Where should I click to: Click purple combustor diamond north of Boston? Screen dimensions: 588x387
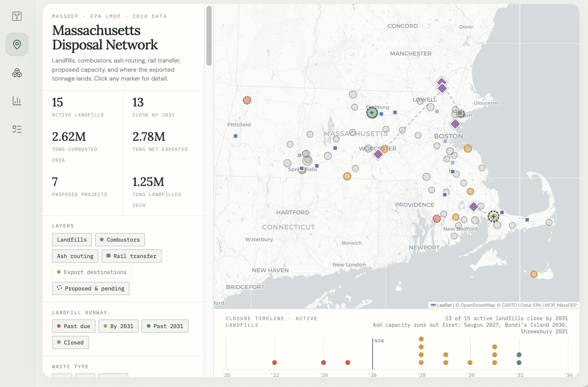coord(455,124)
